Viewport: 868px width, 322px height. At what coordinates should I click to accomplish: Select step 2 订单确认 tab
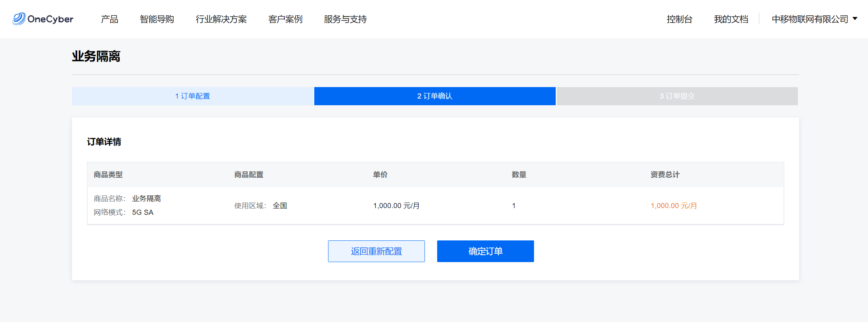(x=435, y=96)
